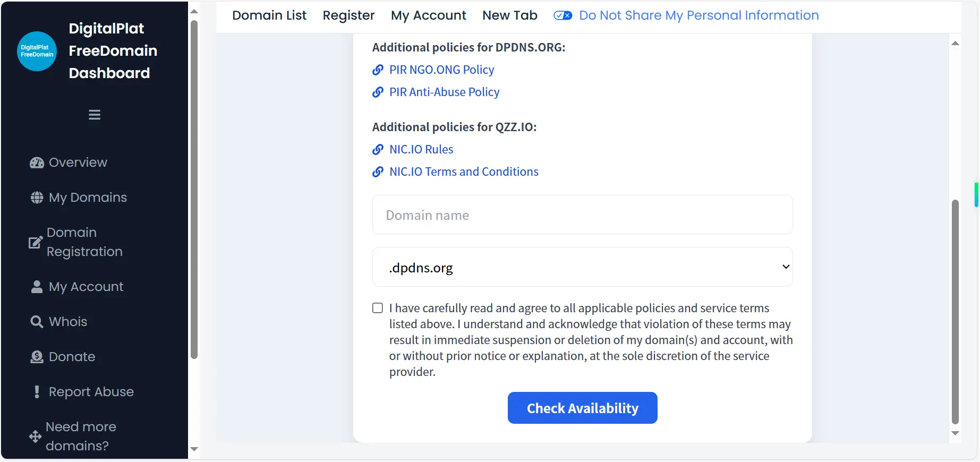Image resolution: width=980 pixels, height=462 pixels.
Task: Select the Domain Registration edit icon
Action: (36, 242)
